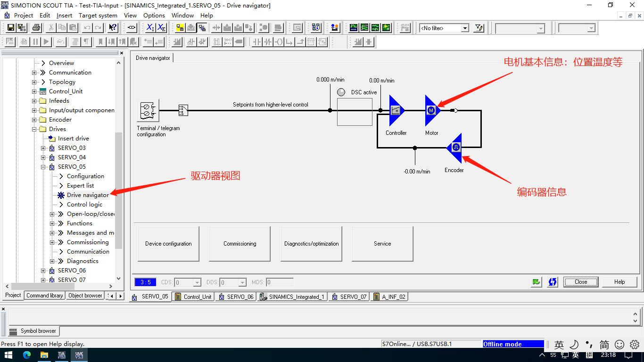Screen dimensions: 644x362
Task: Open the blue Encoder triangle block
Action: pos(455,148)
